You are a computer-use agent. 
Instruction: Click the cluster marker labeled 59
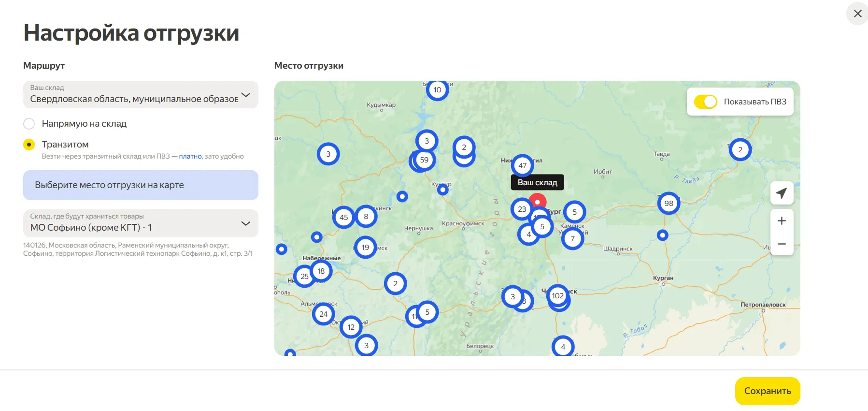(424, 160)
